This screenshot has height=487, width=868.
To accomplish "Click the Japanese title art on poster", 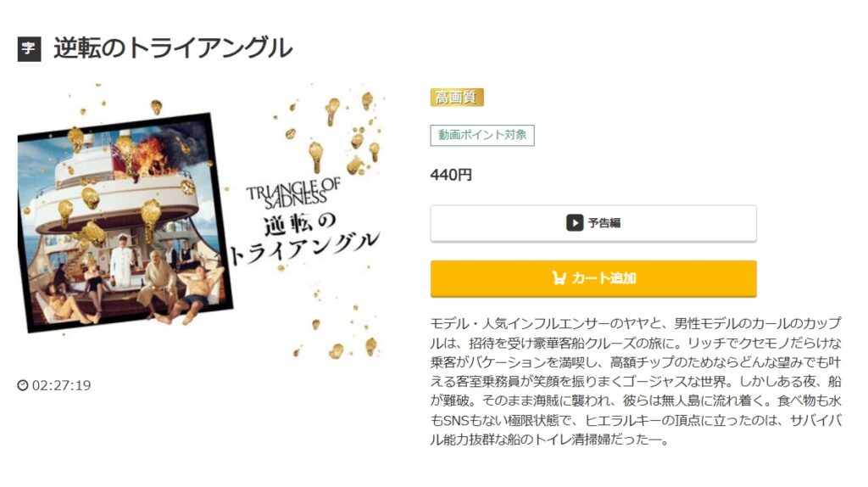I will [x=305, y=238].
